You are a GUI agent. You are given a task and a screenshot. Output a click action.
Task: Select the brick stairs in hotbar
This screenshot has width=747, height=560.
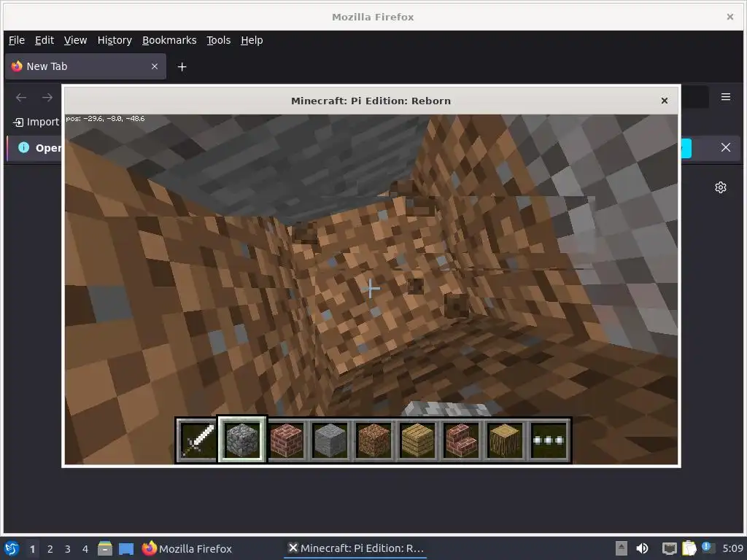click(x=461, y=440)
